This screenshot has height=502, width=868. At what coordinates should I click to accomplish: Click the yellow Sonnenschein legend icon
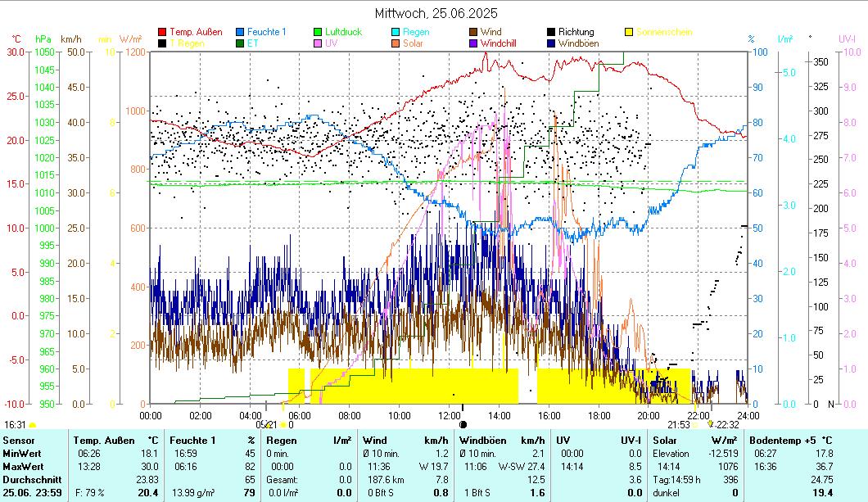coord(629,32)
